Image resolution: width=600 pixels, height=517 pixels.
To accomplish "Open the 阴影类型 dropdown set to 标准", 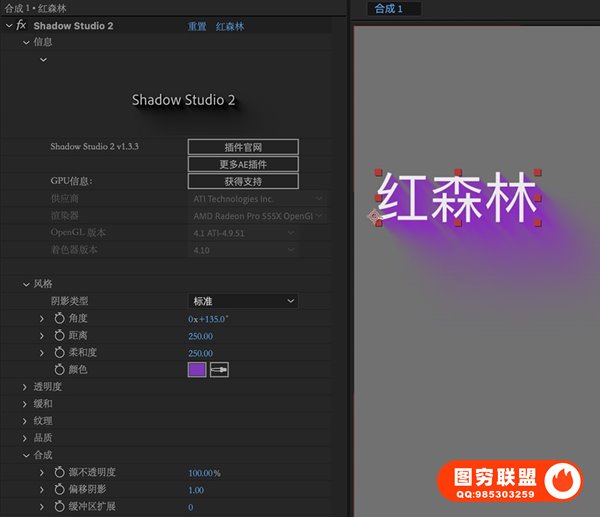I will point(243,301).
